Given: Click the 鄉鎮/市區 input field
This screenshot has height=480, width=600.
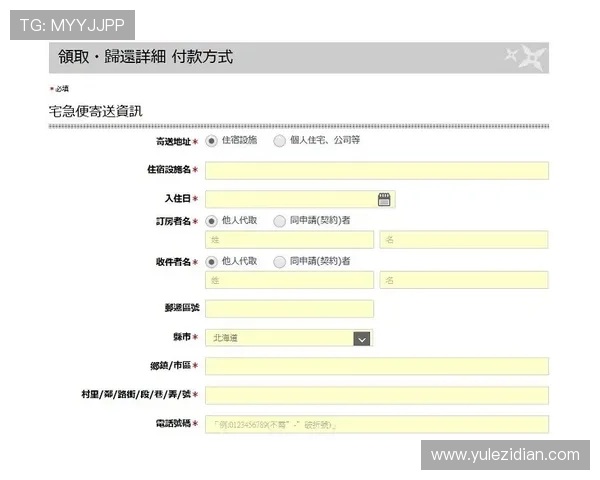Looking at the screenshot, I should (377, 366).
